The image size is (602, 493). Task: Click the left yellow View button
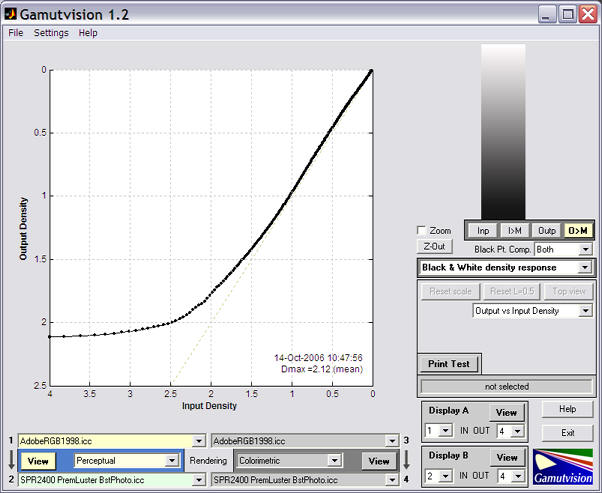coord(38,461)
